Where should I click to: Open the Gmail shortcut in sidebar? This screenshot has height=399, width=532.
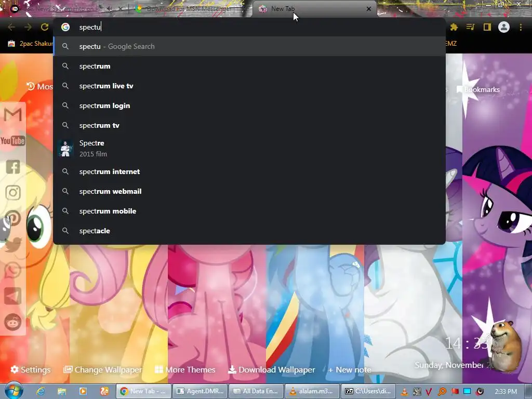click(13, 114)
